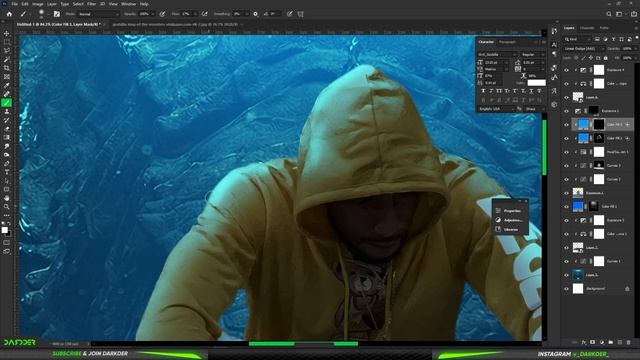Open the font family dropdown in Character panel

pos(497,54)
